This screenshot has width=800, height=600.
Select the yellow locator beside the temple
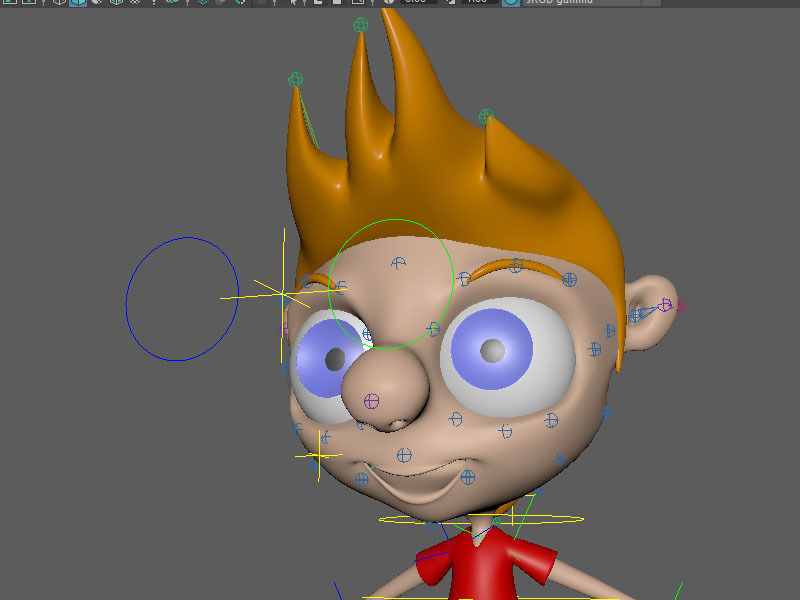click(x=283, y=293)
